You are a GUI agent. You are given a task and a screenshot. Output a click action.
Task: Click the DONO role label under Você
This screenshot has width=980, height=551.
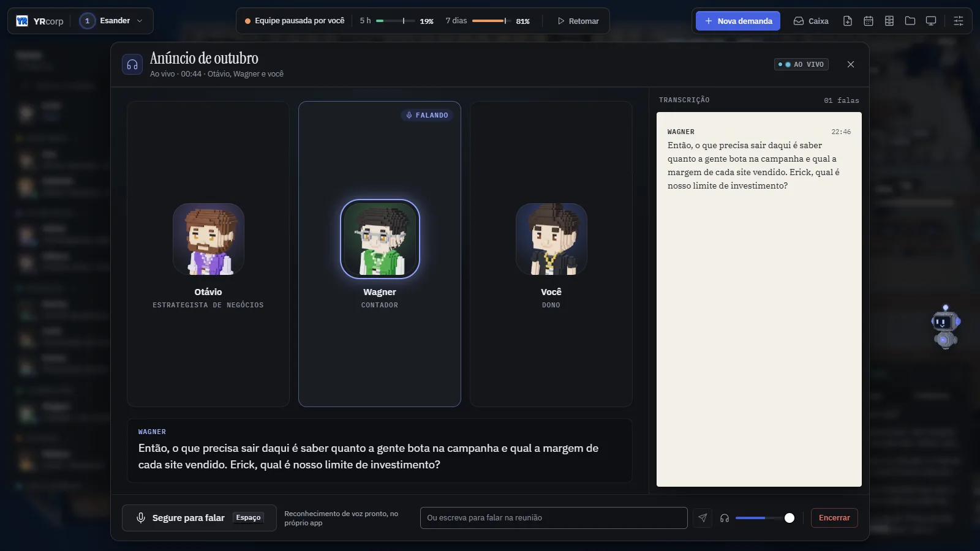click(551, 305)
